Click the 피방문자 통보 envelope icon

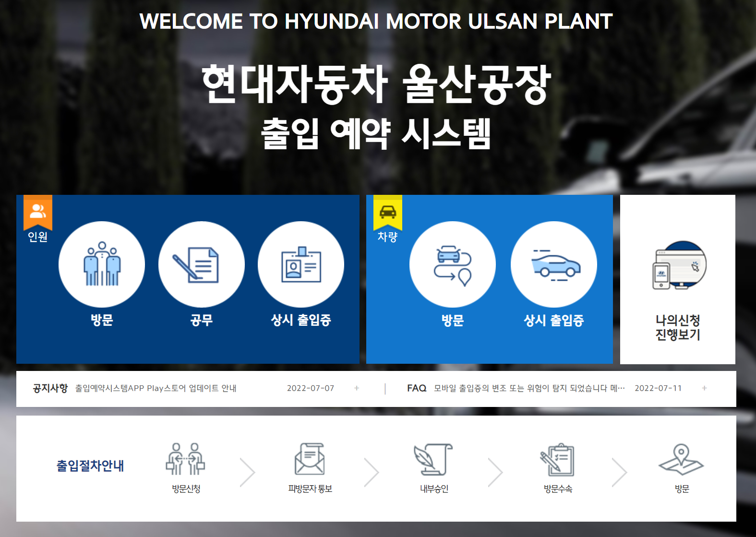coord(310,459)
